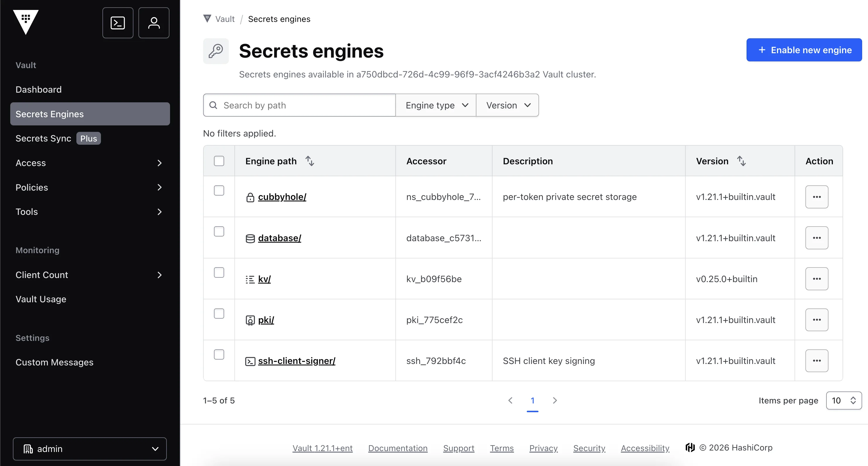Open the CLI console terminal icon
Viewport: 868px width, 466px height.
pos(118,23)
